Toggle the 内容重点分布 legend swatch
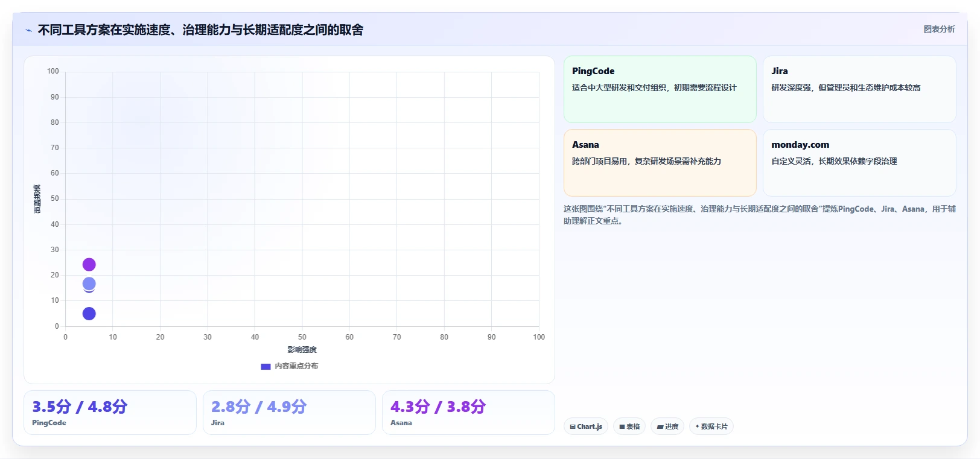The height and width of the screenshot is (459, 980). coord(266,366)
